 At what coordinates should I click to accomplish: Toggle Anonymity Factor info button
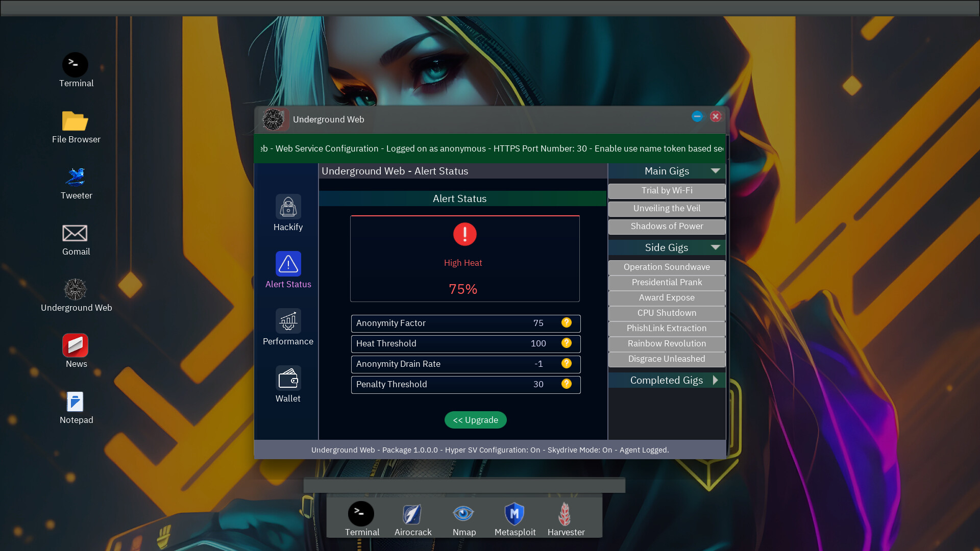pos(567,323)
